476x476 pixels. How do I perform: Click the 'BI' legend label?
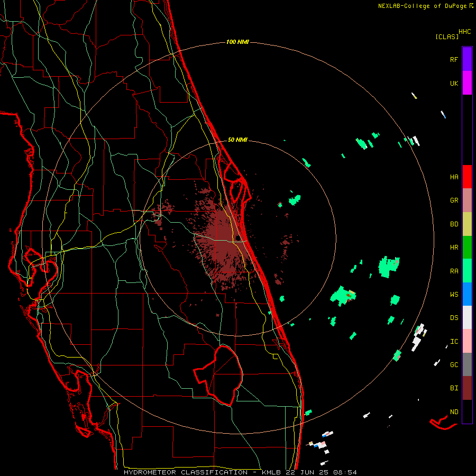pyautogui.click(x=454, y=388)
